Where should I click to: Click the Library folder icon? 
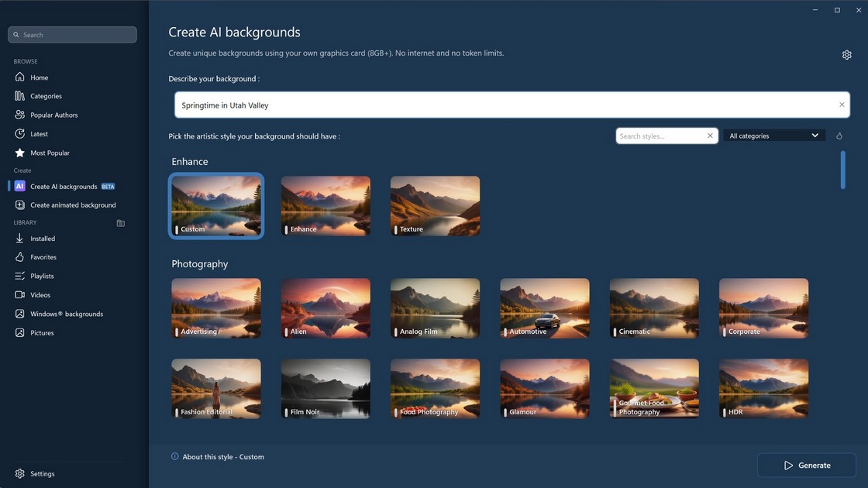pyautogui.click(x=121, y=223)
